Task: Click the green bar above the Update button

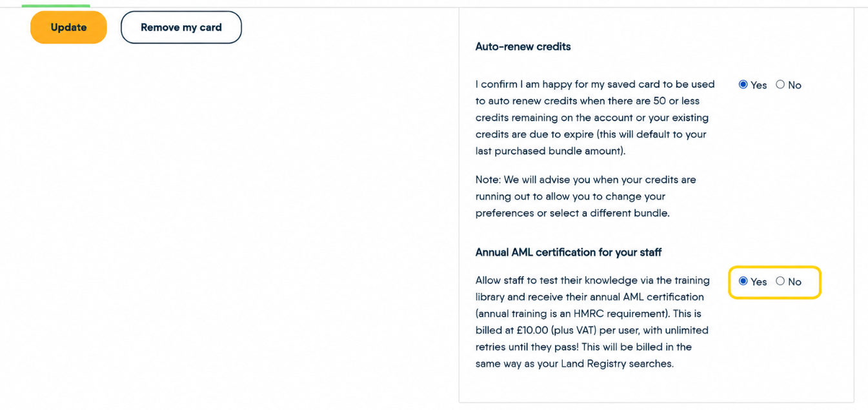Action: tap(56, 6)
